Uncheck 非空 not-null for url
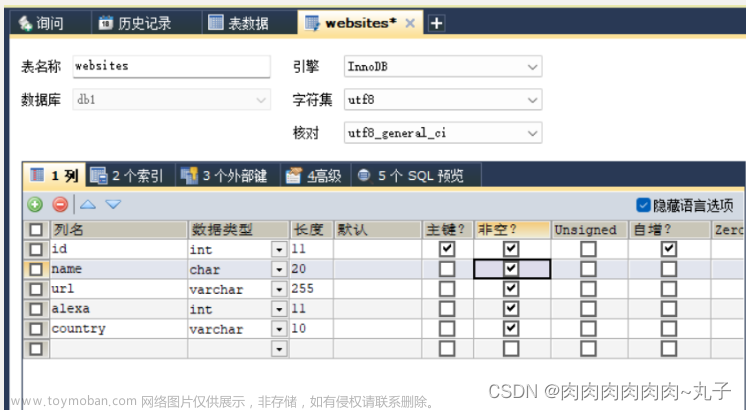 coord(511,289)
